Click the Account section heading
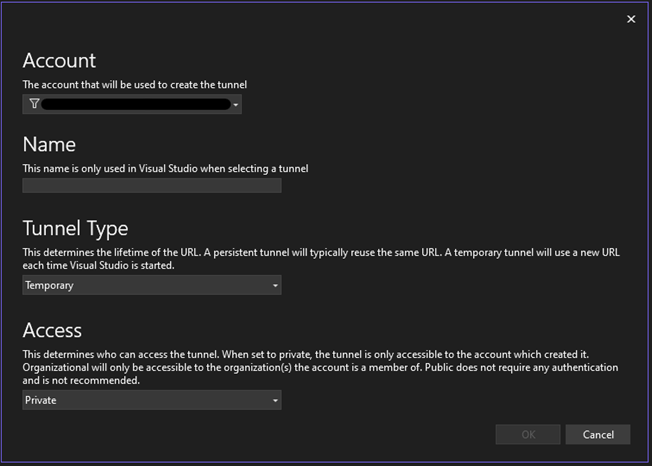The image size is (652, 466). pyautogui.click(x=59, y=61)
